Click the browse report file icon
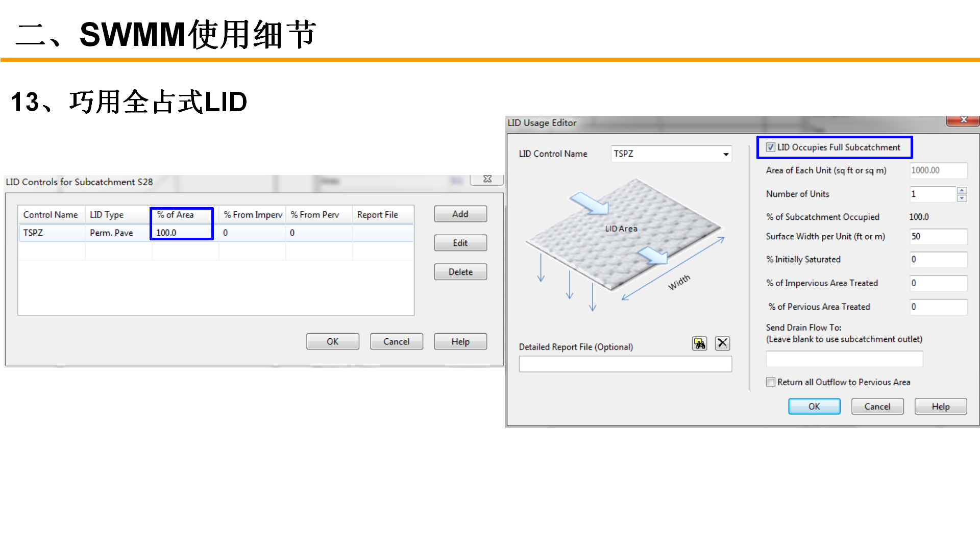980x551 pixels. pyautogui.click(x=699, y=343)
